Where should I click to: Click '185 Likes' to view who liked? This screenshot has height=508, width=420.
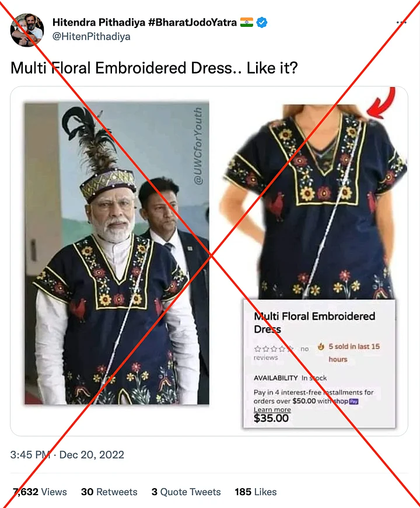[x=255, y=492]
